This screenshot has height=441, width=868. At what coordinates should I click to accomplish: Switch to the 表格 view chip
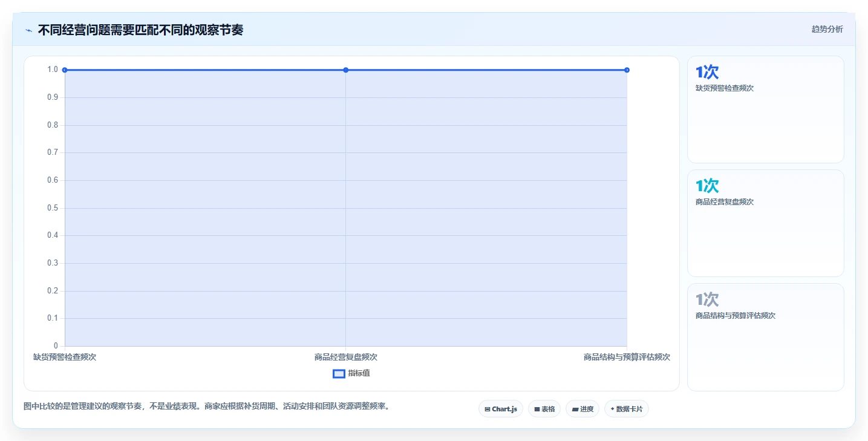tap(544, 409)
